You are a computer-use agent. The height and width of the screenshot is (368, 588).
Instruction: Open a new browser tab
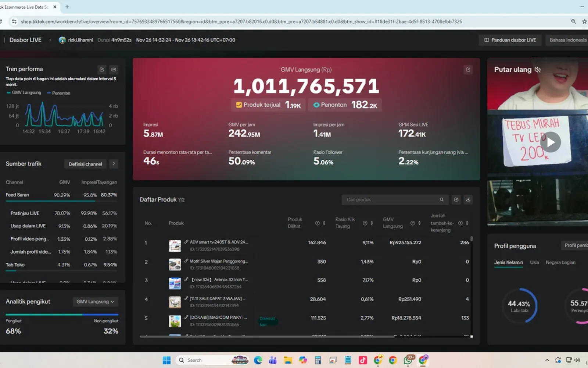pyautogui.click(x=67, y=7)
